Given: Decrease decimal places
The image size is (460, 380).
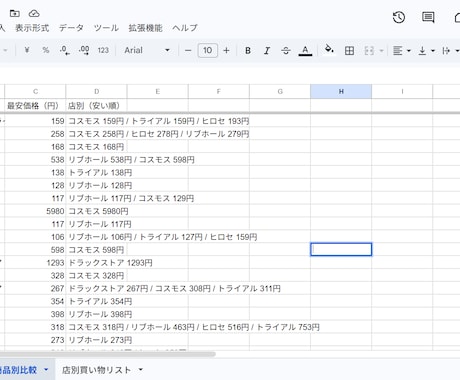Looking at the screenshot, I should 65,50.
